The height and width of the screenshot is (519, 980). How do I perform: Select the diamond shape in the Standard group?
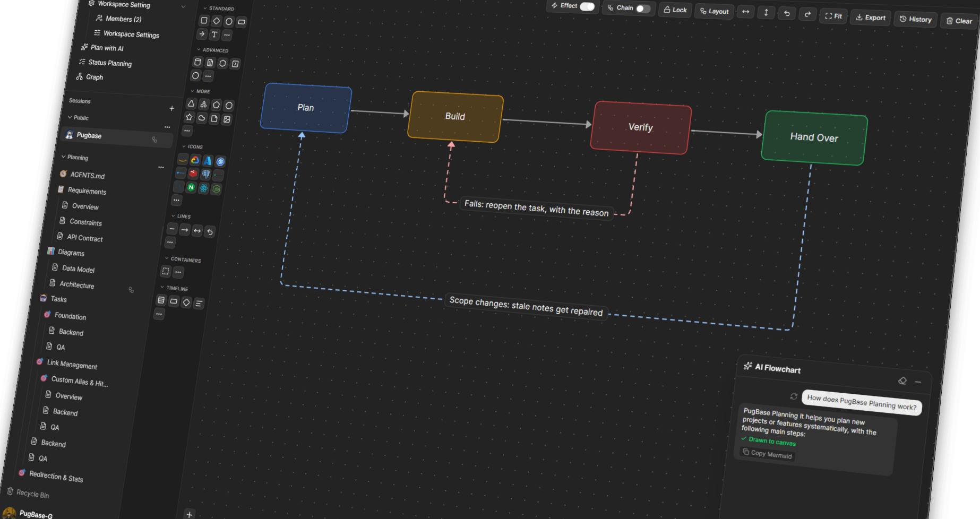click(x=217, y=21)
